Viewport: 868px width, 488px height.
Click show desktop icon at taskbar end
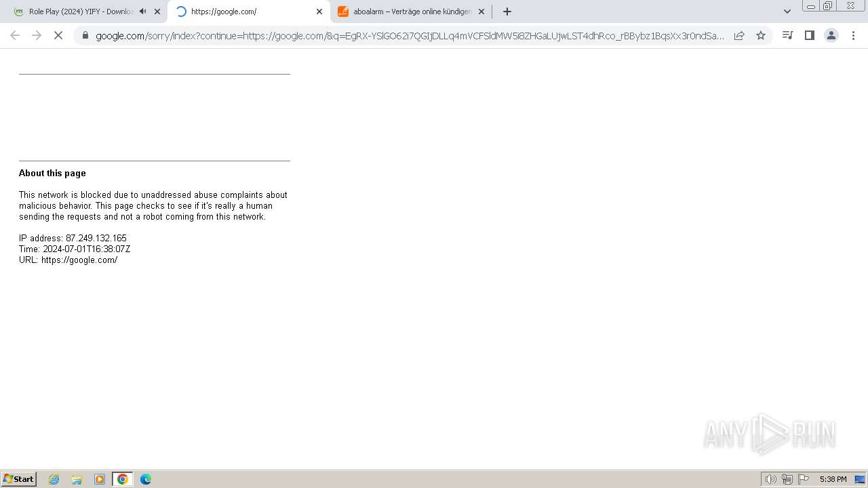point(860,479)
